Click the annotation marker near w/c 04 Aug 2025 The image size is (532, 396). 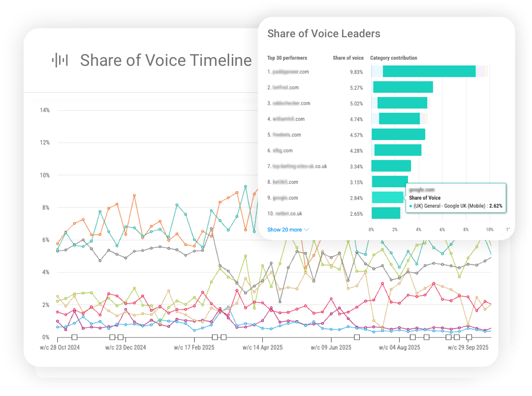(x=412, y=337)
